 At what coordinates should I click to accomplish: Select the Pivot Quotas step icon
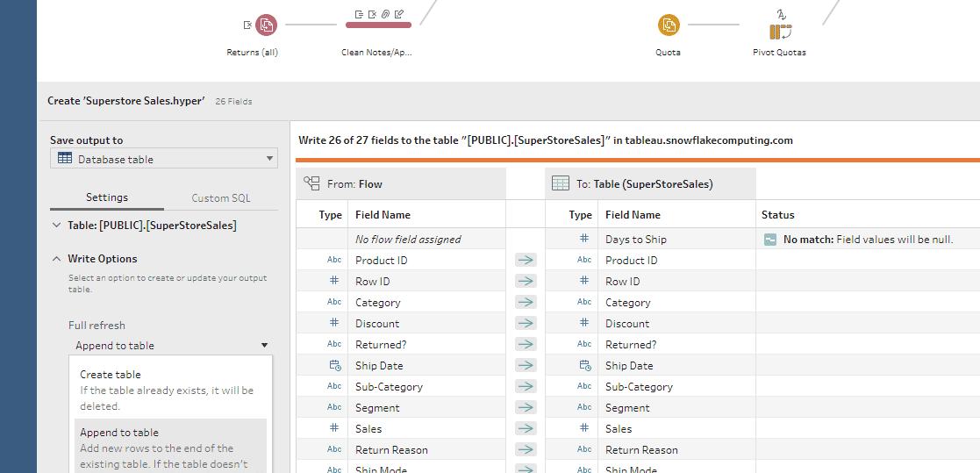tap(780, 32)
